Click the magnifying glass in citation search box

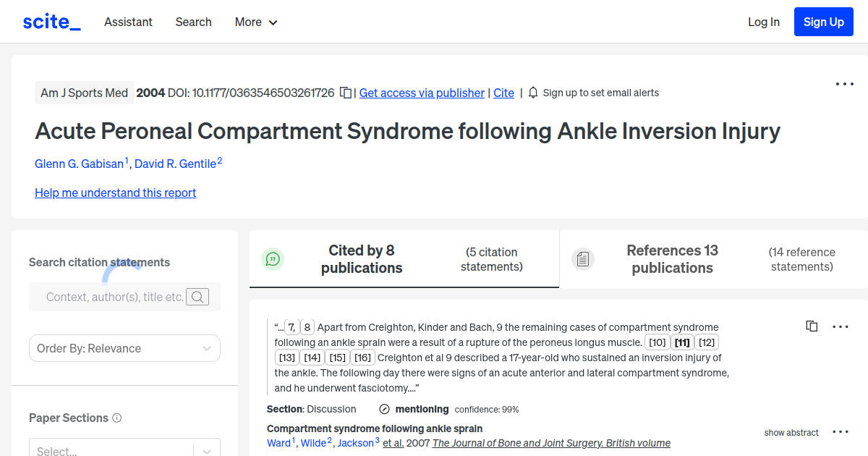[197, 297]
